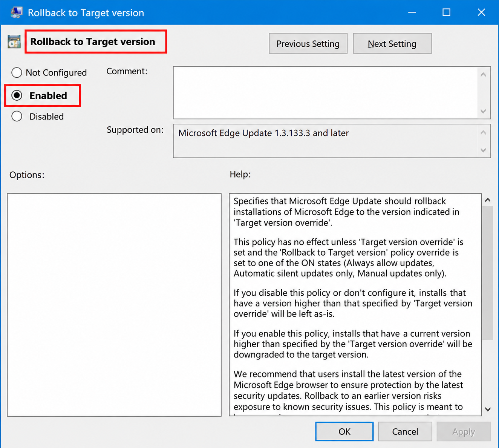Select the Not Configured radio button

(17, 72)
